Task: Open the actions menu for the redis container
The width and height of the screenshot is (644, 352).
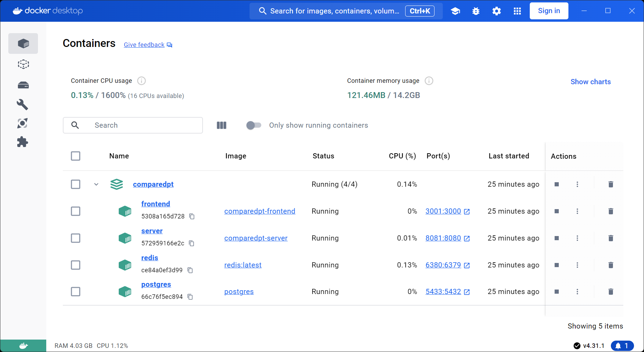Action: tap(577, 265)
